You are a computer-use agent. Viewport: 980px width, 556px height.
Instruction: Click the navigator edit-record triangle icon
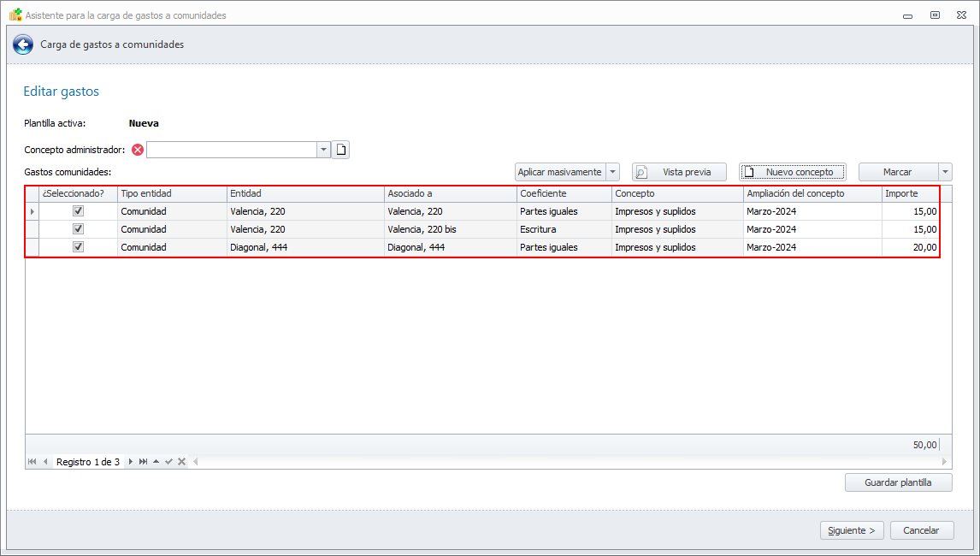pos(156,462)
